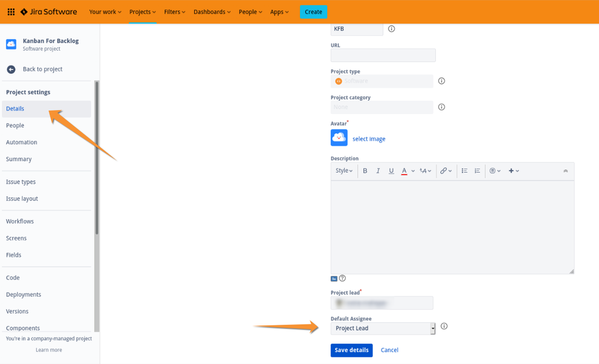
Task: Click the info icon beside Default Assignee
Action: pyautogui.click(x=444, y=326)
